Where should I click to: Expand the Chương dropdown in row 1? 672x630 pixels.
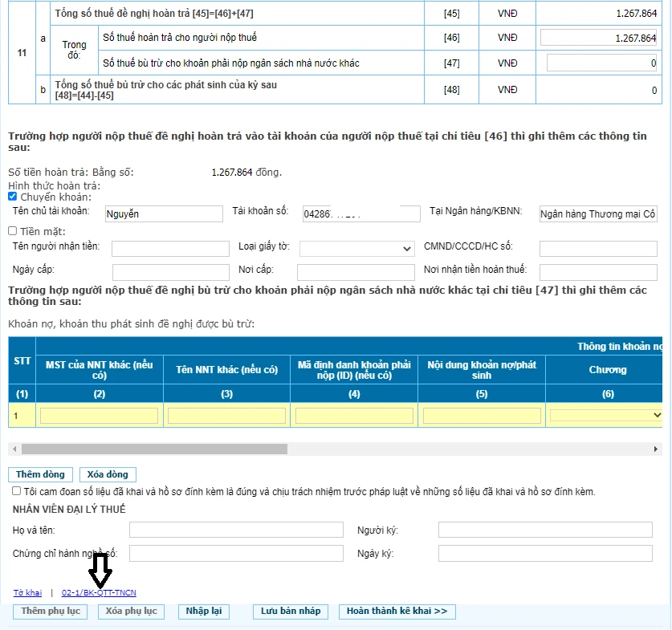pyautogui.click(x=606, y=415)
